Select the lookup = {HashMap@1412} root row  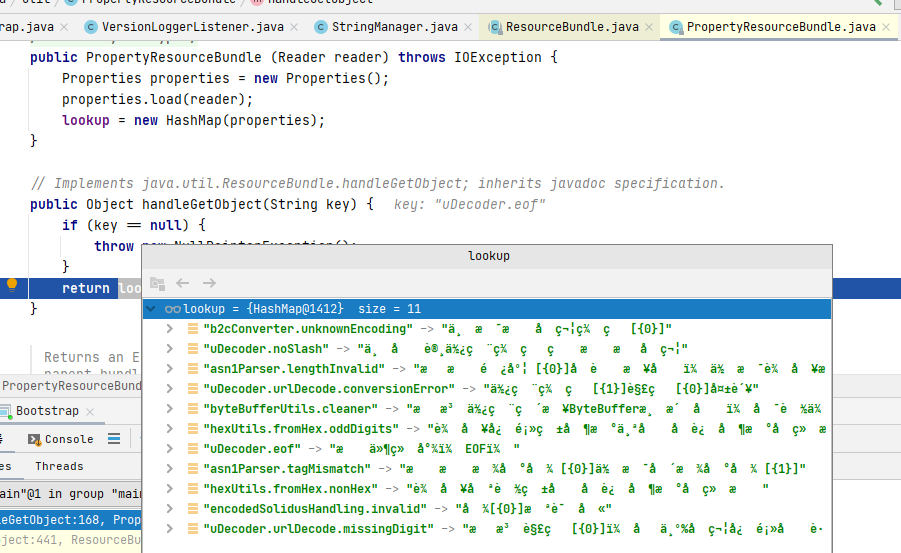[487, 309]
